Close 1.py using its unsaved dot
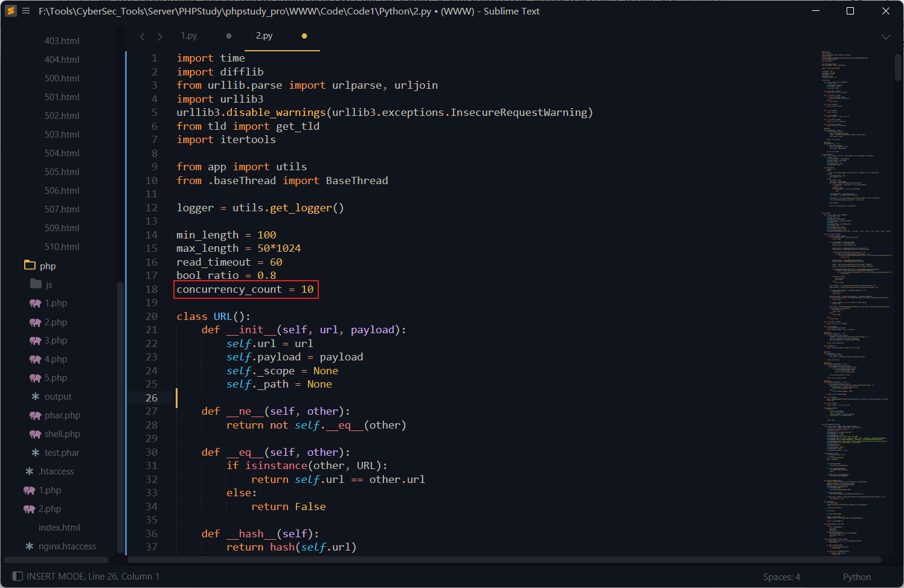The image size is (904, 588). [229, 36]
